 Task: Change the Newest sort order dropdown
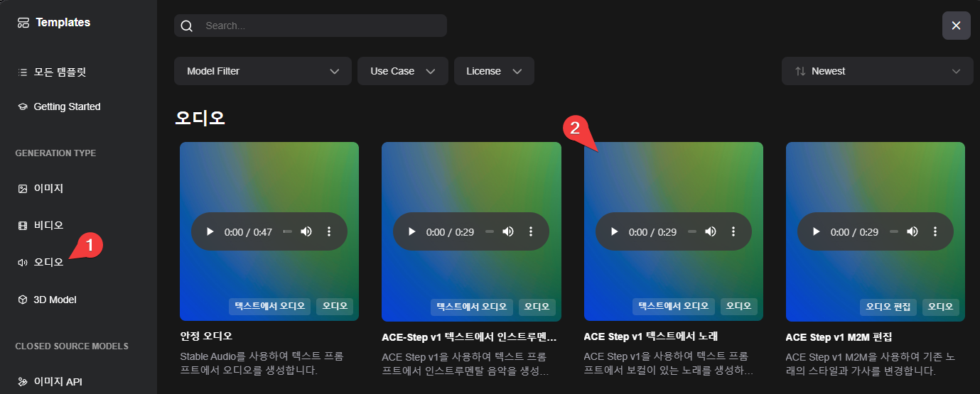(877, 71)
